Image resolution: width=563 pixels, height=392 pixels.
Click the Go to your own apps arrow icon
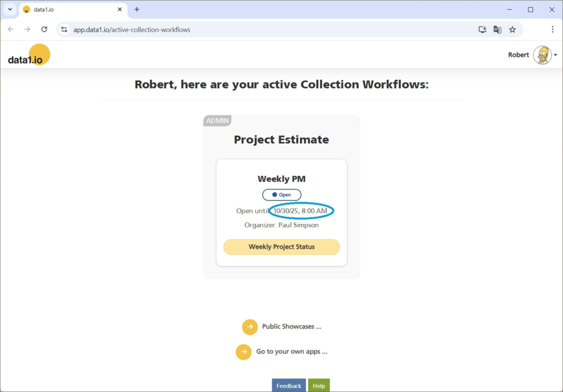(x=244, y=352)
